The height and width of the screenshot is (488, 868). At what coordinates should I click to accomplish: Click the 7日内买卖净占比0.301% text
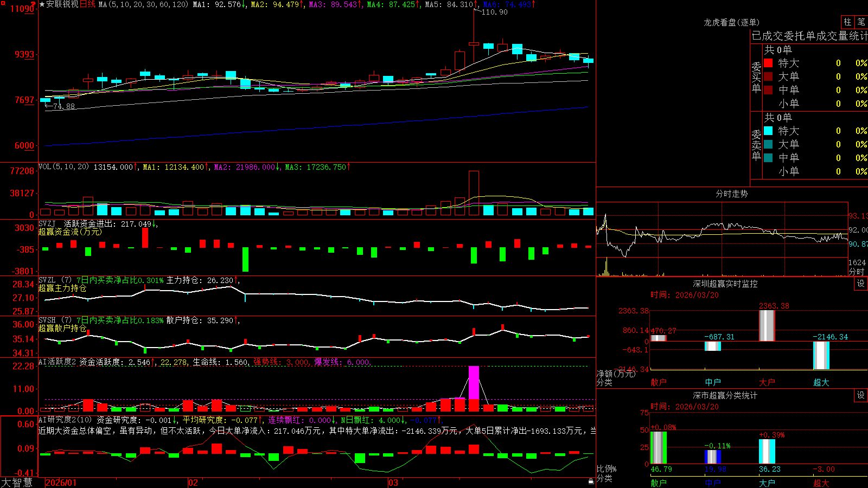click(119, 280)
